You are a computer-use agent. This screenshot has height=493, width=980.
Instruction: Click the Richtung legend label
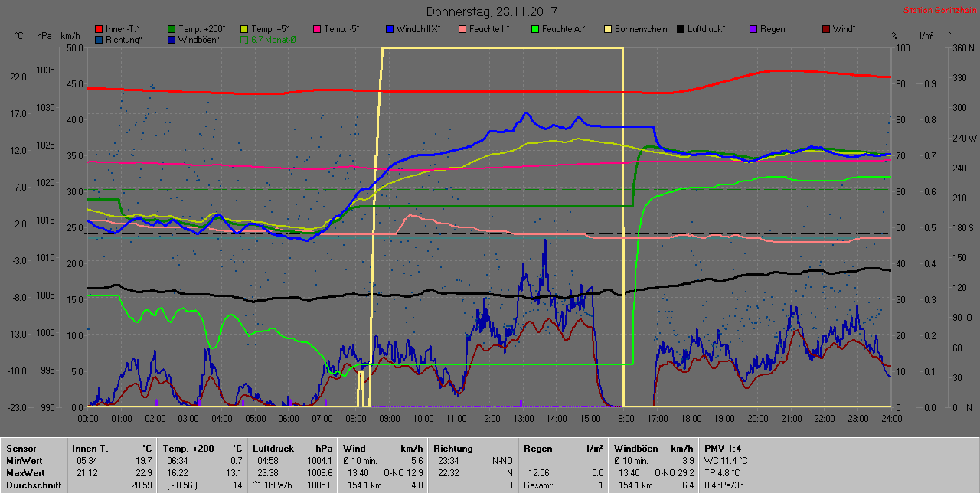pyautogui.click(x=124, y=39)
